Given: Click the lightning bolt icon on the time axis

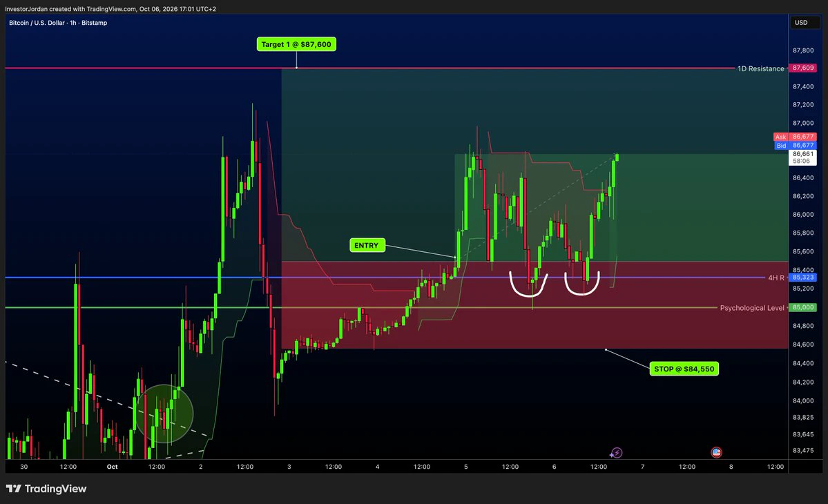Looking at the screenshot, I should coord(616,453).
